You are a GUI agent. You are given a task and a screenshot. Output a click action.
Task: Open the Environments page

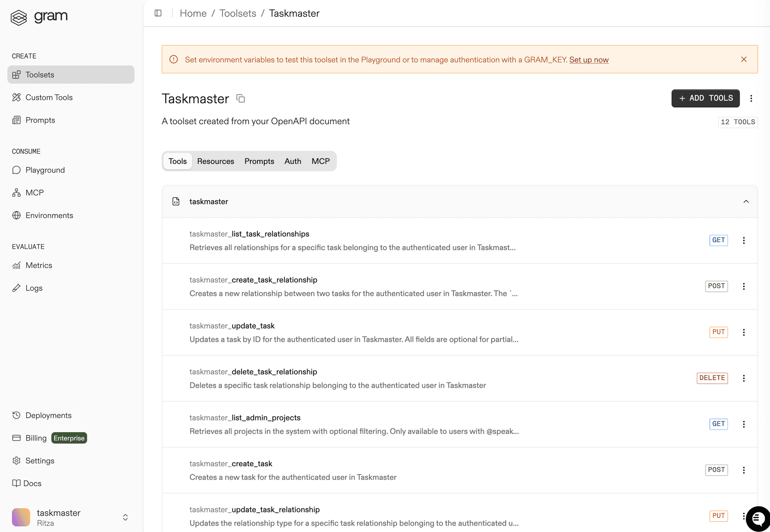49,215
